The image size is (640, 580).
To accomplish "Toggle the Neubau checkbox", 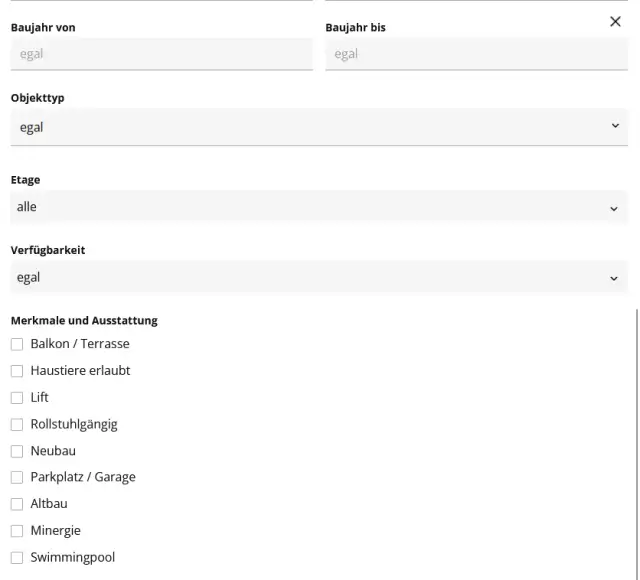I will click(17, 451).
